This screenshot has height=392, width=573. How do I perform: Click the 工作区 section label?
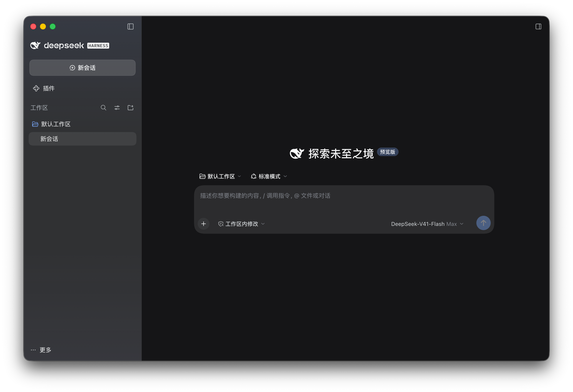tap(39, 108)
